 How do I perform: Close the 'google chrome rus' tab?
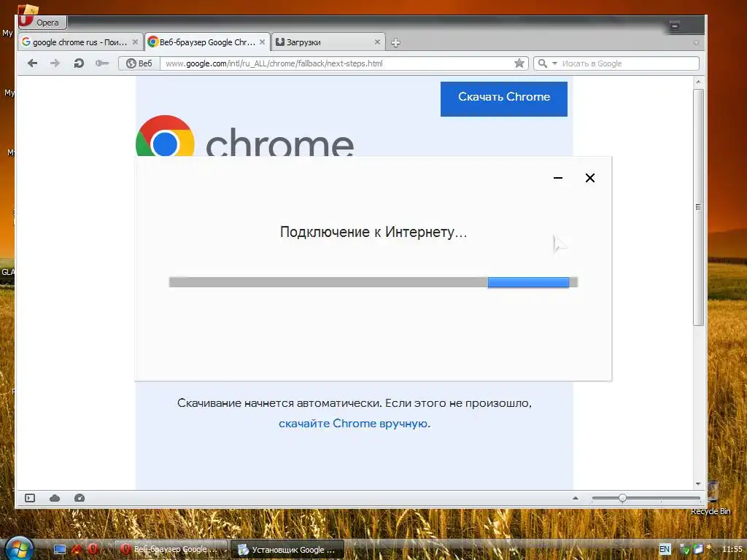pos(135,42)
